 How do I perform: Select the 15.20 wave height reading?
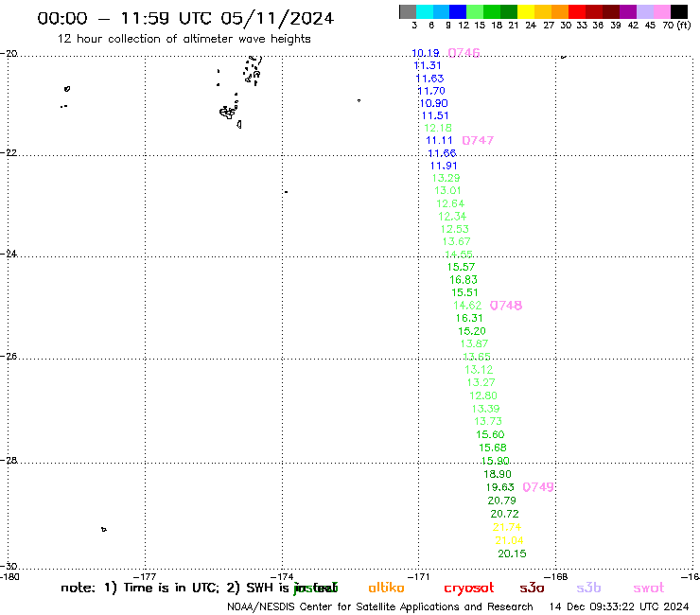click(472, 331)
